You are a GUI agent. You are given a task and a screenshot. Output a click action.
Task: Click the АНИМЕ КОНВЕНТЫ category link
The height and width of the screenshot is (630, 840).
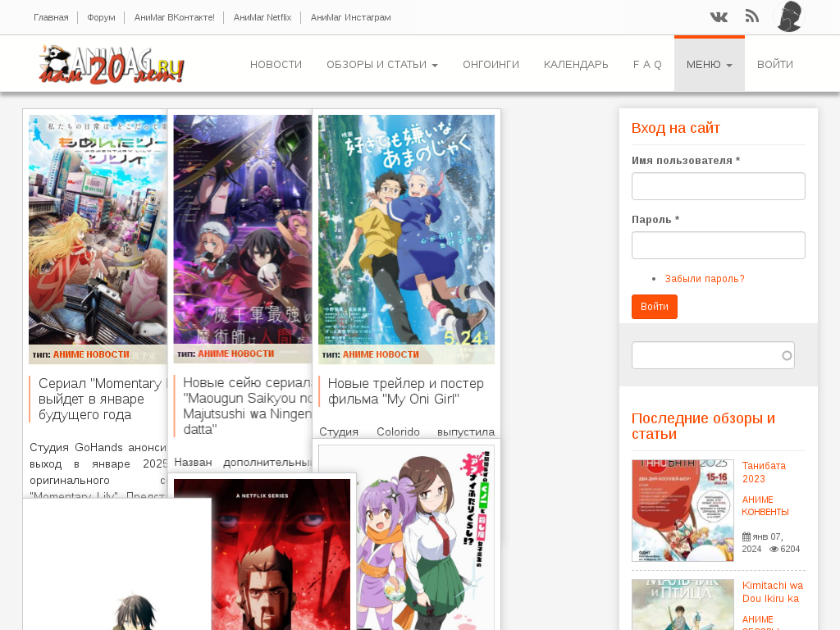tap(765, 505)
